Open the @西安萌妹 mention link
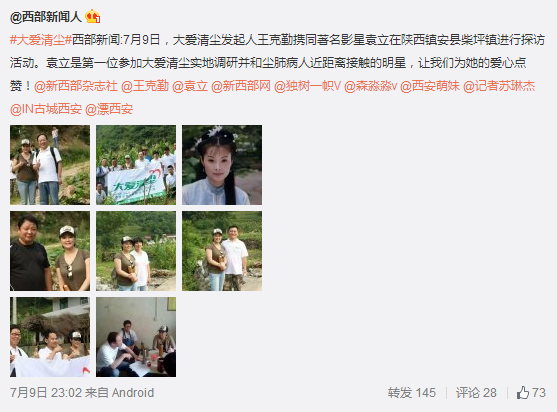The width and height of the screenshot is (557, 412). (430, 86)
